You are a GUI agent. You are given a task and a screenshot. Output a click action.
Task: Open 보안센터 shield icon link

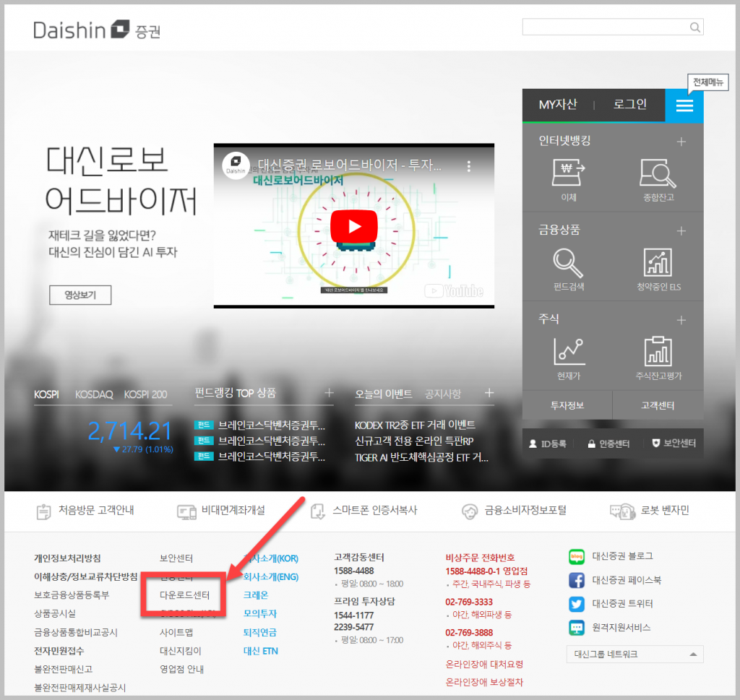[674, 444]
